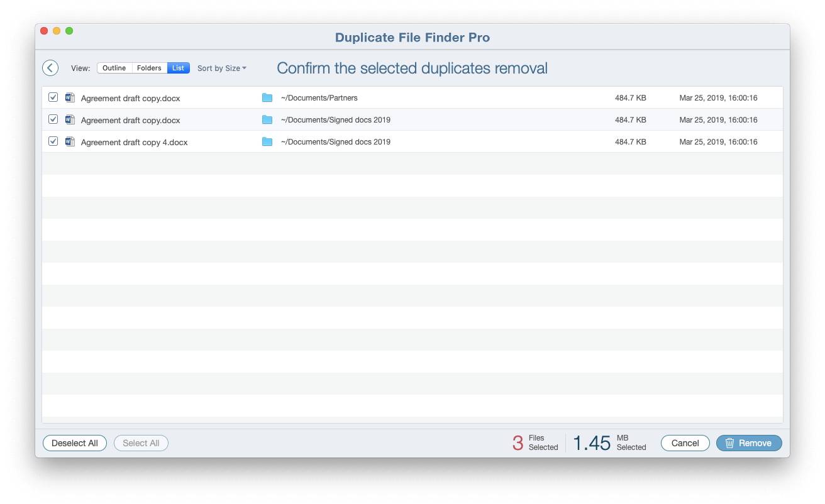Switch to the Outline view

pyautogui.click(x=114, y=68)
